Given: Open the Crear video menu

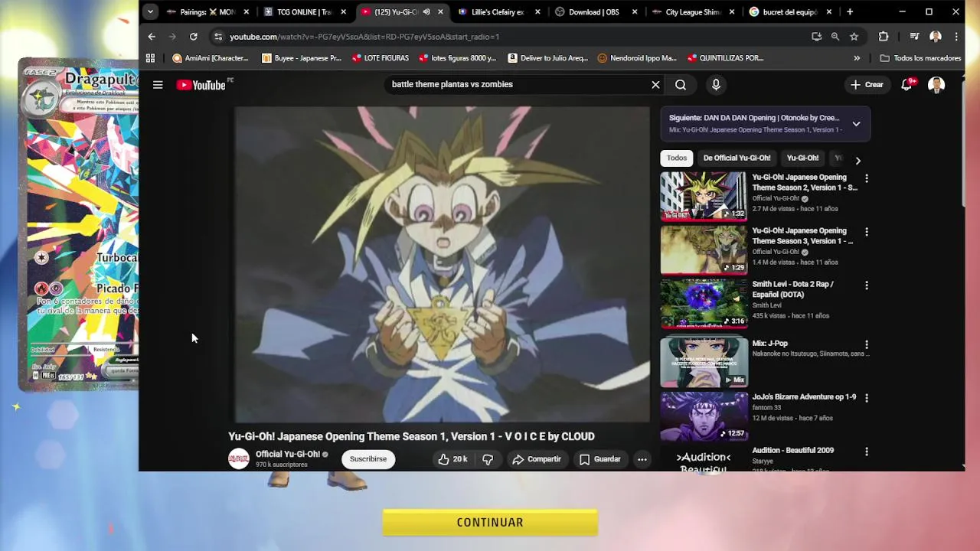Looking at the screenshot, I should 867,85.
